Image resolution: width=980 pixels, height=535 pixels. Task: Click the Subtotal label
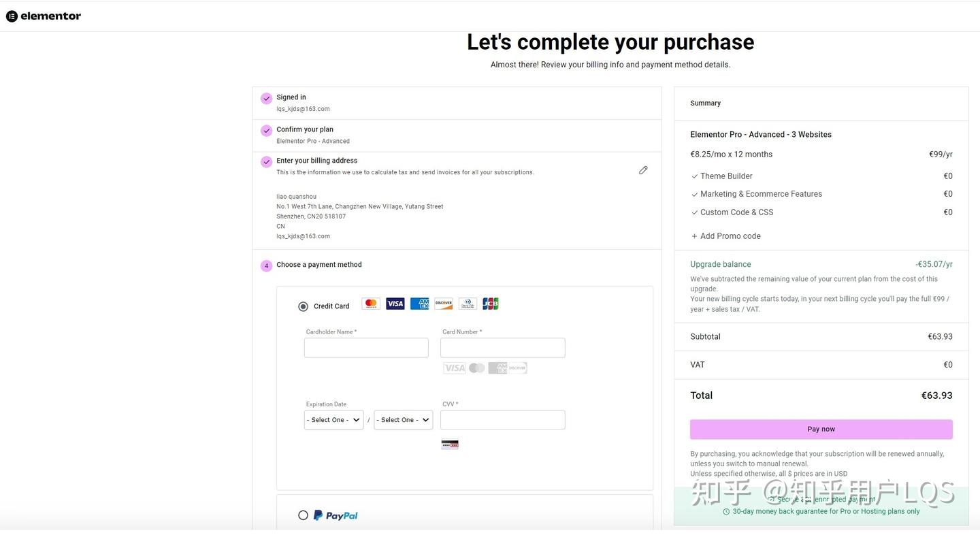click(705, 336)
